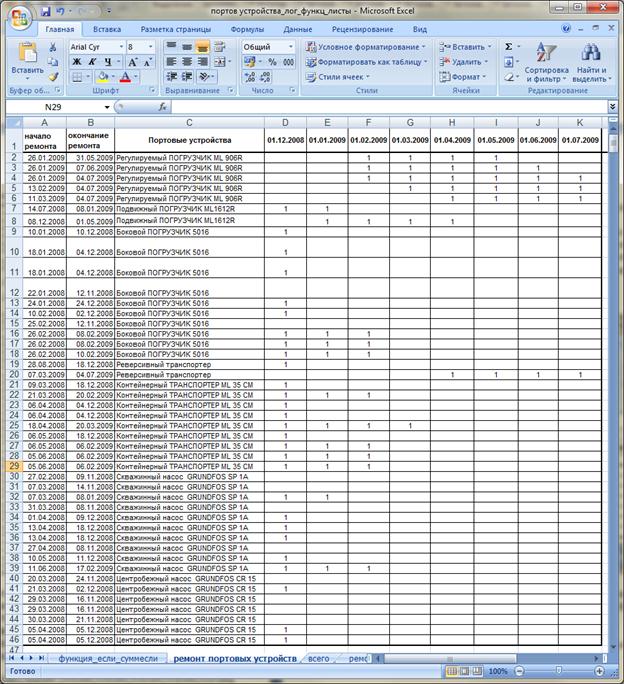The image size is (624, 684).
Task: Switch to Page Break Preview in status bar
Action: 477,671
